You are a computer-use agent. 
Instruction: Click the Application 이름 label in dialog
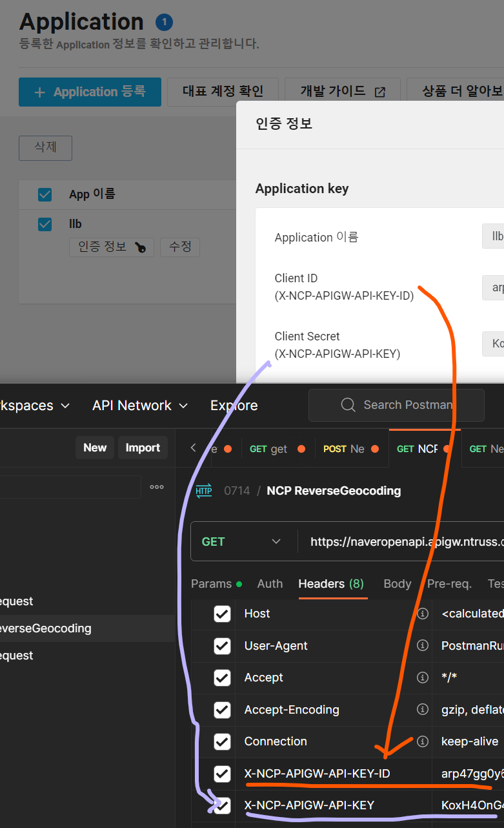click(316, 237)
